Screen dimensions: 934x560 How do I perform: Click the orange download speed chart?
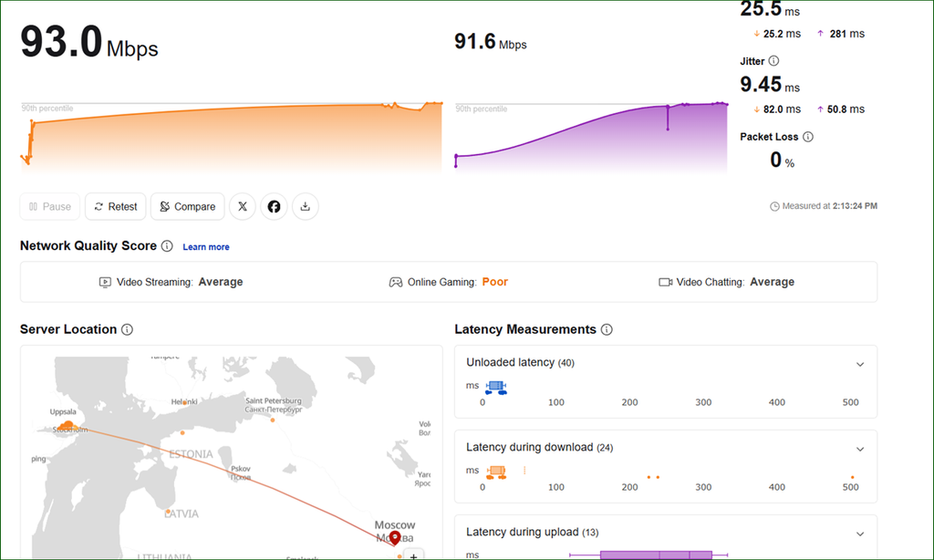[232, 137]
